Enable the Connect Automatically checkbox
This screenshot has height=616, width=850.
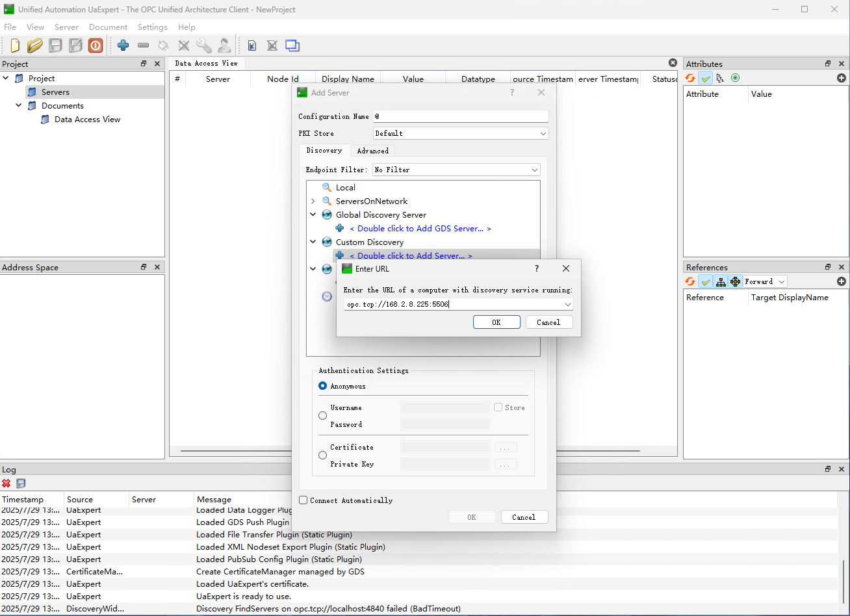[303, 500]
